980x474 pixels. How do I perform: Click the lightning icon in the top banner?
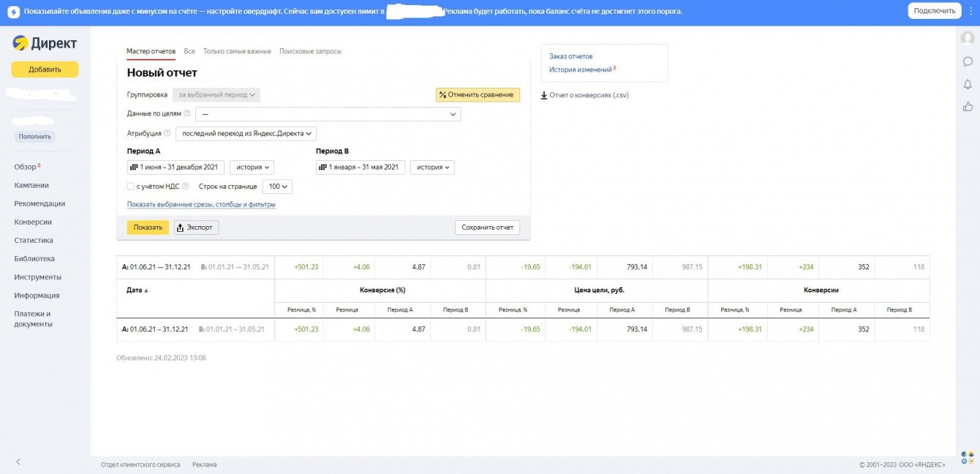coord(13,12)
